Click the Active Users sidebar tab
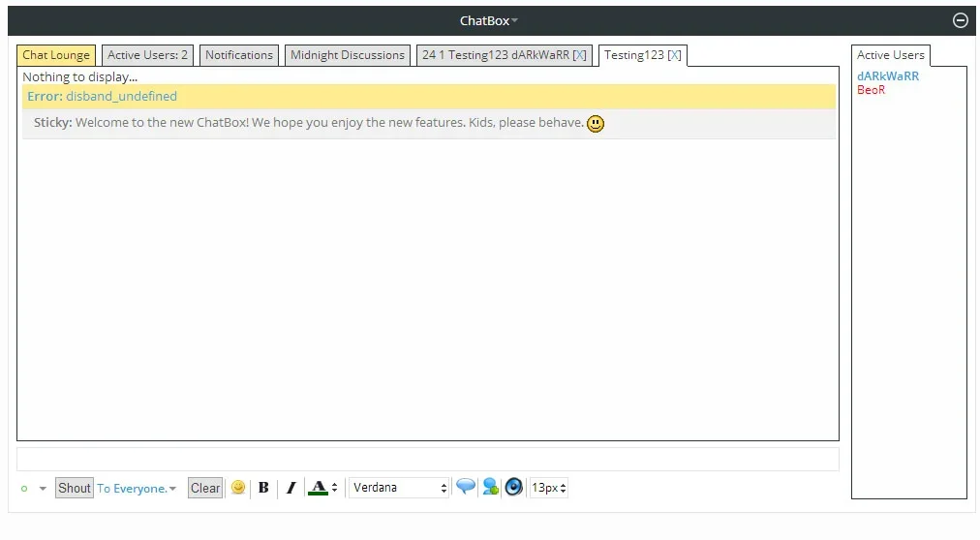This screenshot has height=540, width=980. tap(891, 55)
